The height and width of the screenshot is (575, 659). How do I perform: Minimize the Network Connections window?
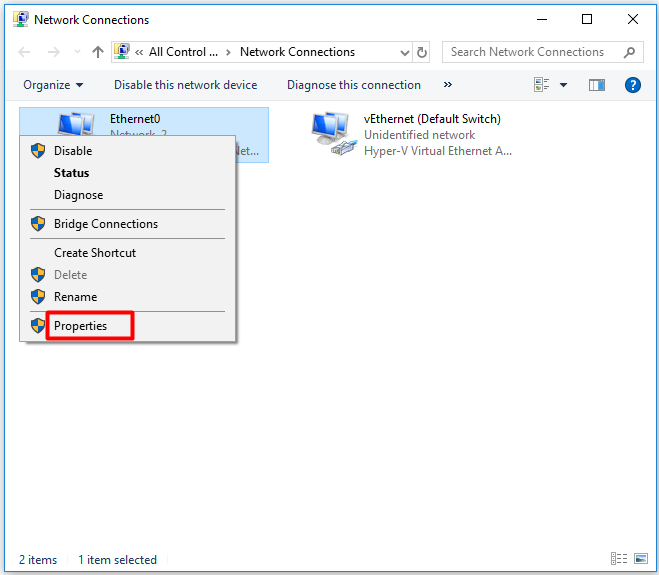542,19
